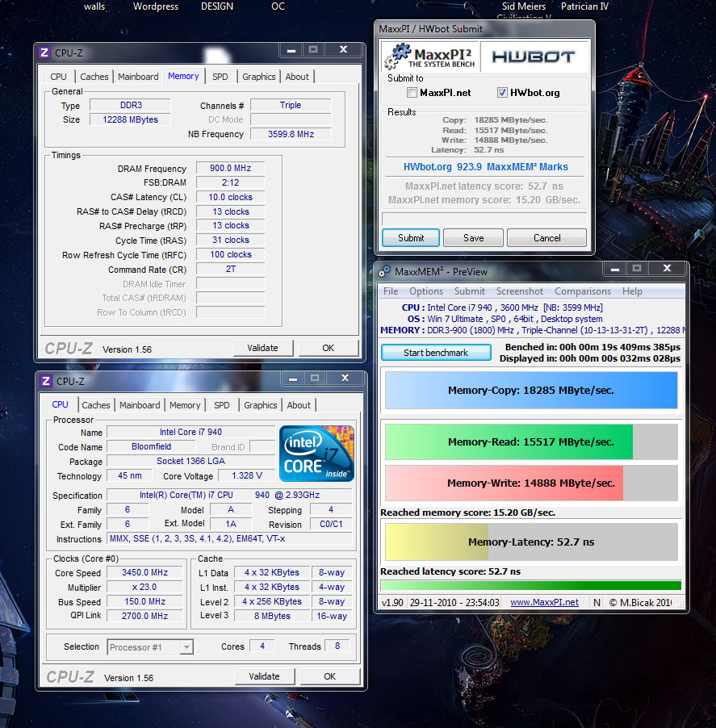The image size is (716, 728).
Task: Open Graphics tab in upper CPU-Z window
Action: pos(258,77)
